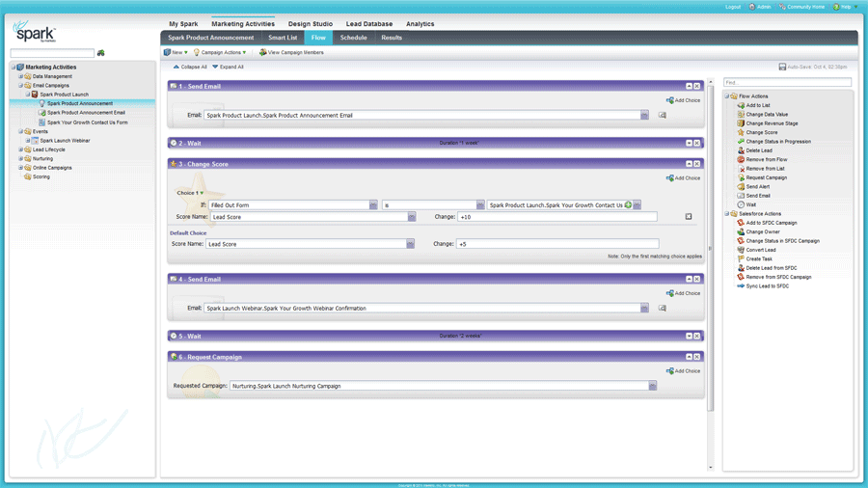Screen dimensions: 868x488
Task: Click Expand All
Action: coord(228,67)
